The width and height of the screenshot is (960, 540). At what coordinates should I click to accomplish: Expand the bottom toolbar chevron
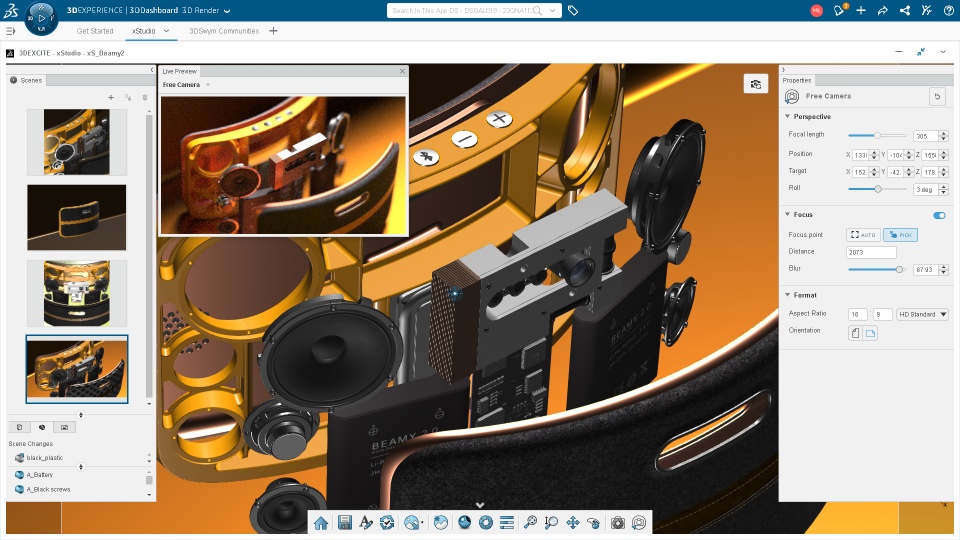[x=480, y=505]
